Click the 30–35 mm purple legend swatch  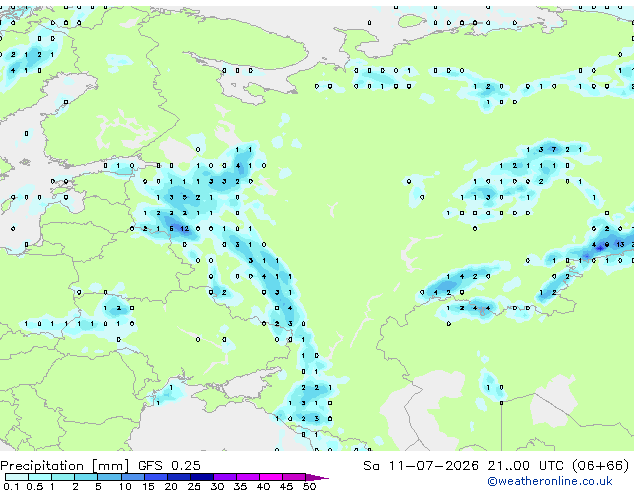[225, 477]
